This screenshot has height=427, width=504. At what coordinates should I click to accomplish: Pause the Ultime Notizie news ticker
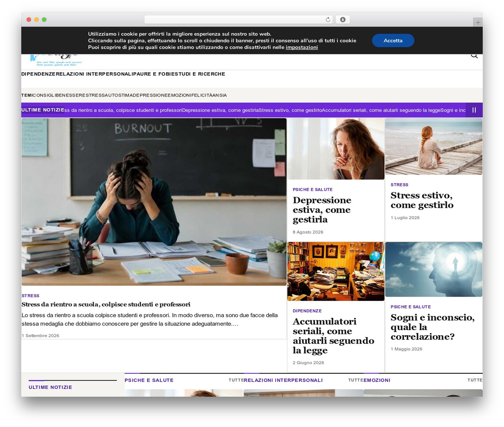474,110
